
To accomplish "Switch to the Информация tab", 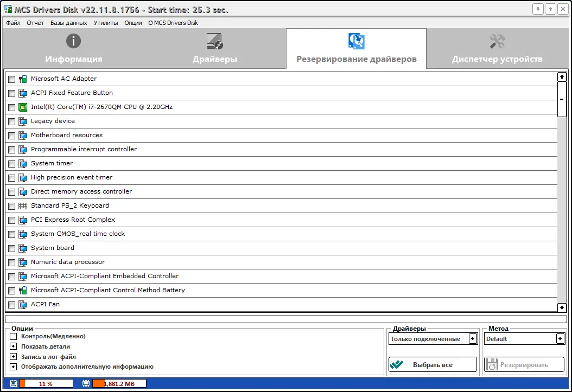I will click(74, 48).
